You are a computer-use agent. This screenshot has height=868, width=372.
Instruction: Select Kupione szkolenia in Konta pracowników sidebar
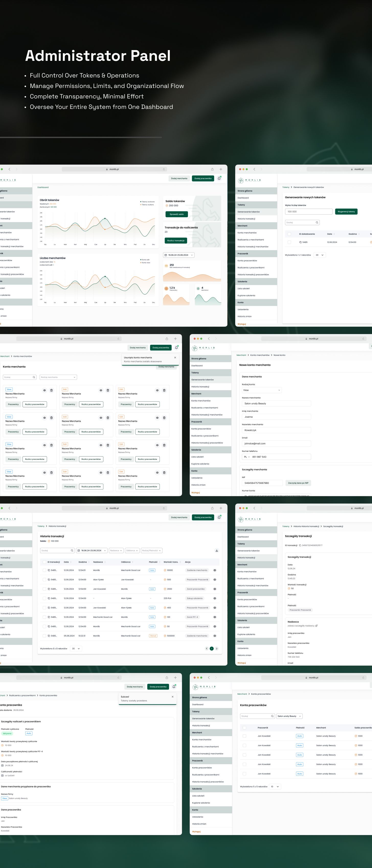pyautogui.click(x=201, y=803)
